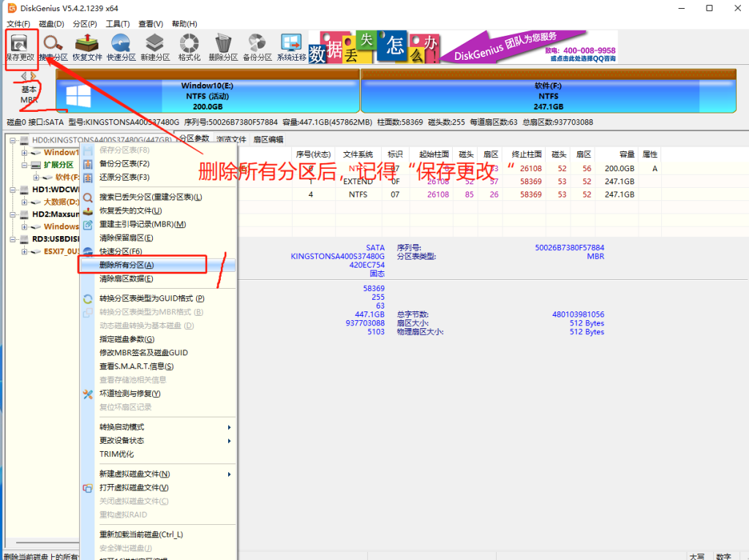
Task: Click the next disk right arrow
Action: coord(33,76)
